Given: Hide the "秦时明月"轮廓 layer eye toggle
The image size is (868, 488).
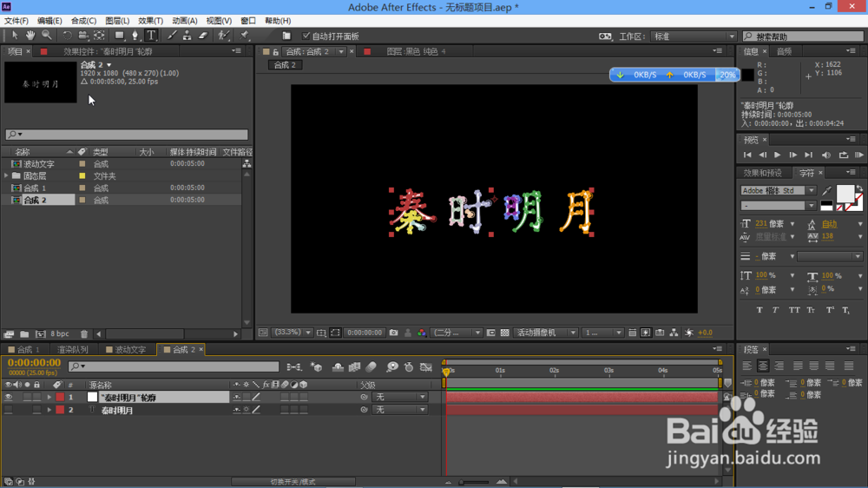Looking at the screenshot, I should 9,397.
